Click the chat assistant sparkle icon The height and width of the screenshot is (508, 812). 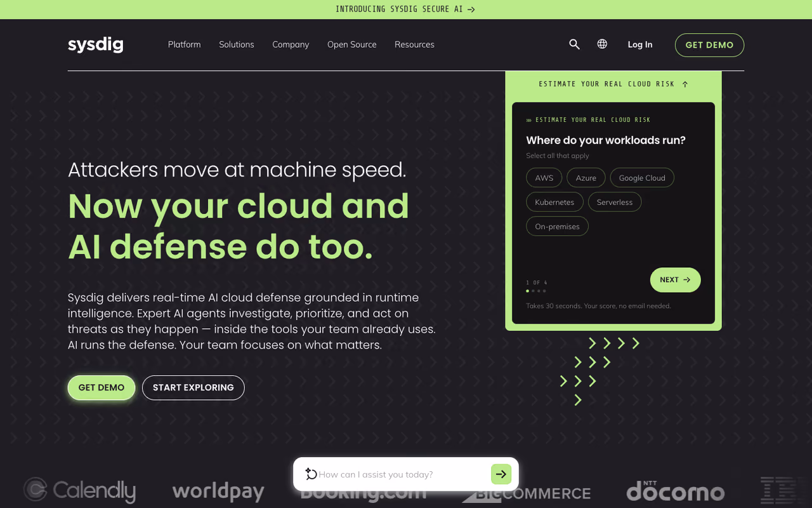click(x=311, y=474)
